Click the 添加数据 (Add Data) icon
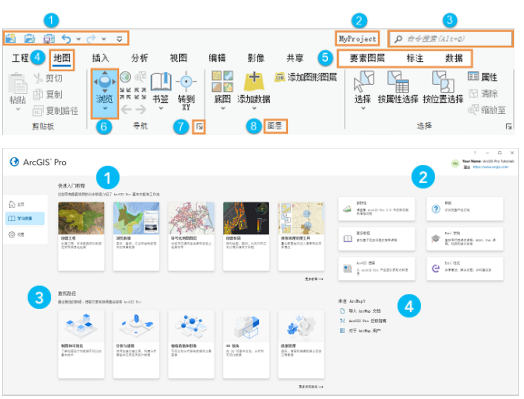This screenshot has height=399, width=524. click(x=254, y=81)
